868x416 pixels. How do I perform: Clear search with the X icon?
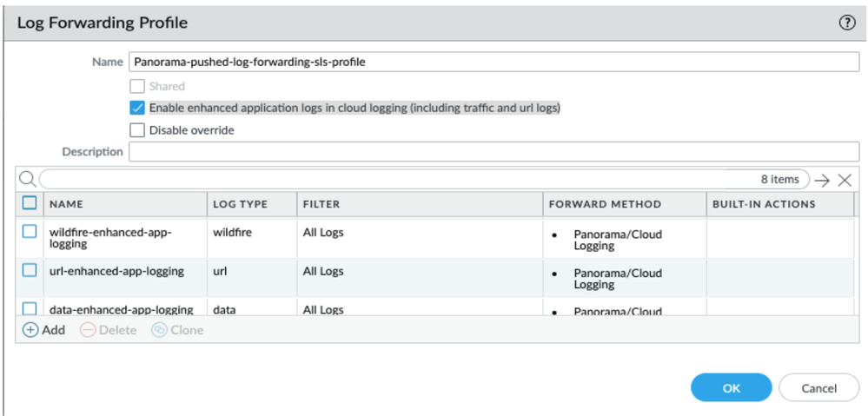(845, 180)
